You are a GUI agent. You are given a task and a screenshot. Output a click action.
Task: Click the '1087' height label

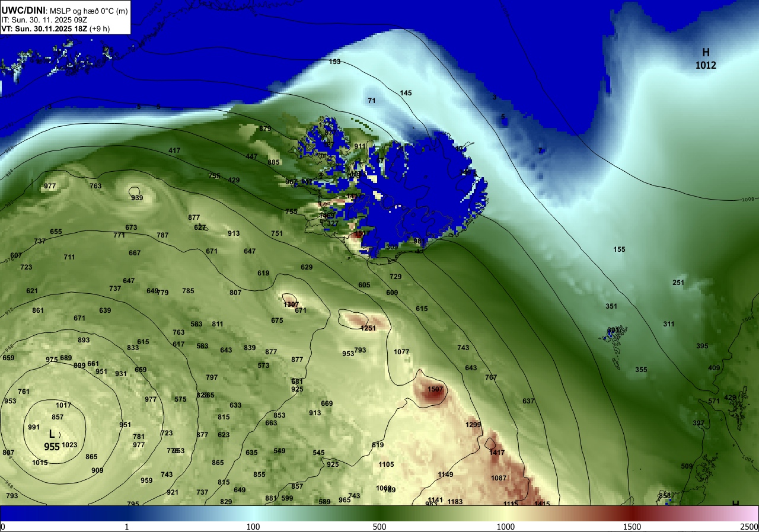[499, 478]
